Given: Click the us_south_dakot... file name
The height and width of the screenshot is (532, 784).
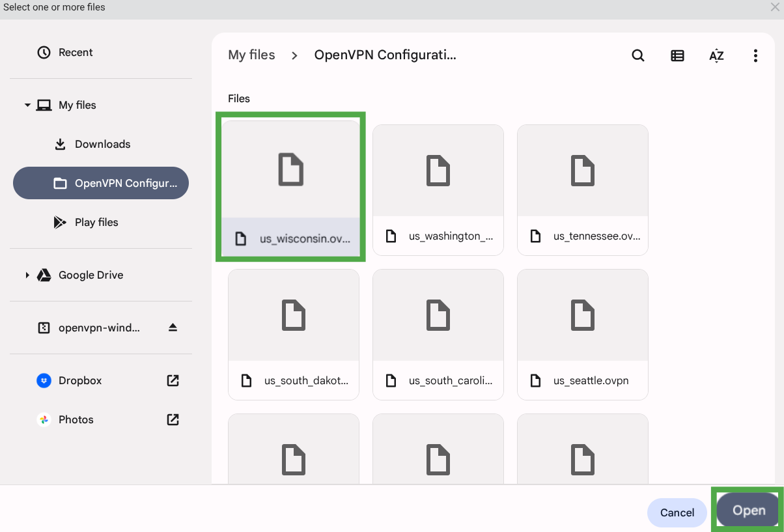Looking at the screenshot, I should coord(306,380).
